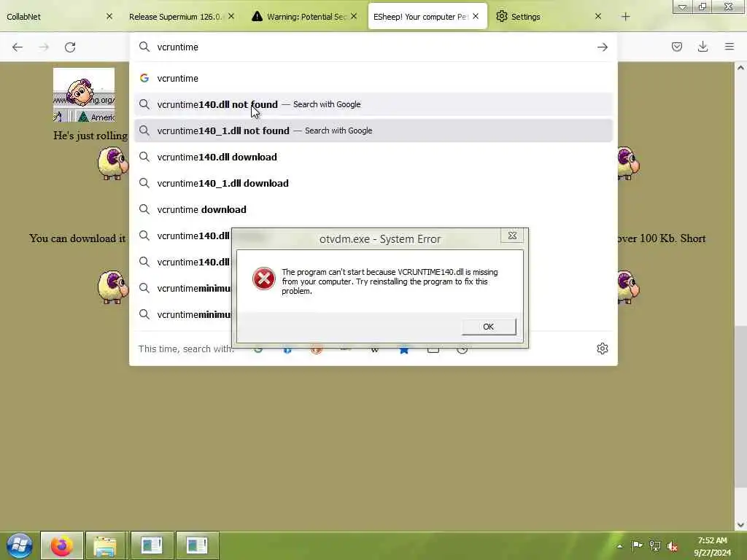Reload the current page
Image resolution: width=747 pixels, height=560 pixels.
tap(70, 47)
